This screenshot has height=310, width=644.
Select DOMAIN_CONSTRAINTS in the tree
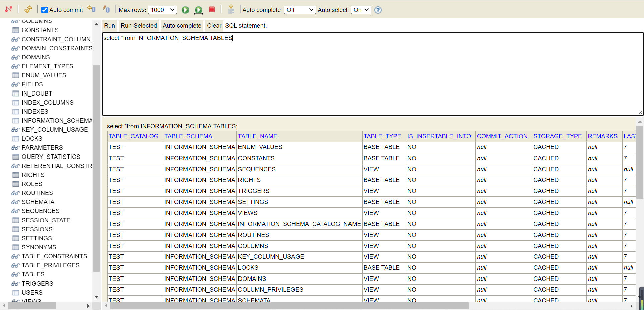coord(57,48)
